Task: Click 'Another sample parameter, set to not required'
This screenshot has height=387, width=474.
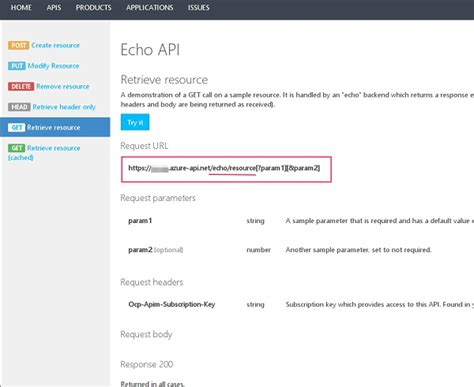Action: (x=358, y=250)
